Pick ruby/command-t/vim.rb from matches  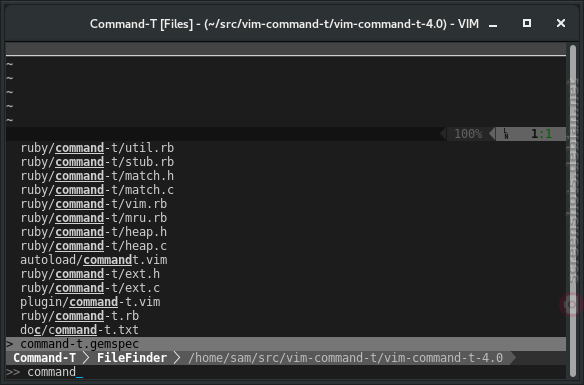coord(94,204)
